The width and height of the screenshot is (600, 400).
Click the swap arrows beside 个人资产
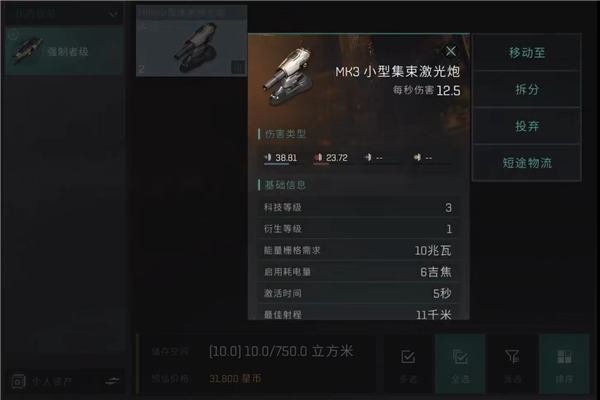click(112, 381)
